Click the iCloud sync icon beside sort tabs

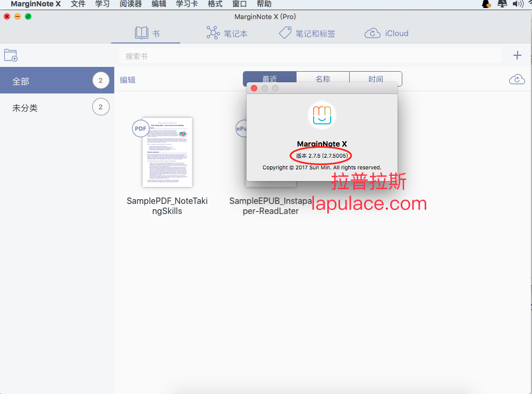click(517, 79)
